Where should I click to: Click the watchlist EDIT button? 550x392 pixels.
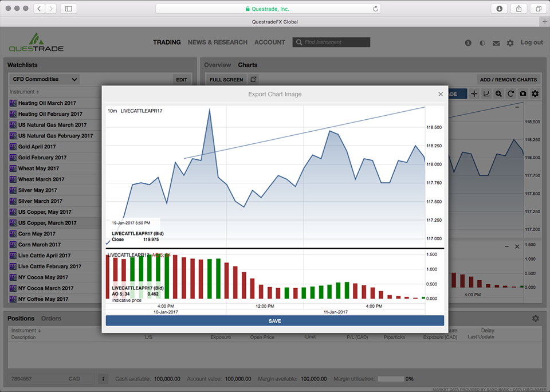(182, 80)
